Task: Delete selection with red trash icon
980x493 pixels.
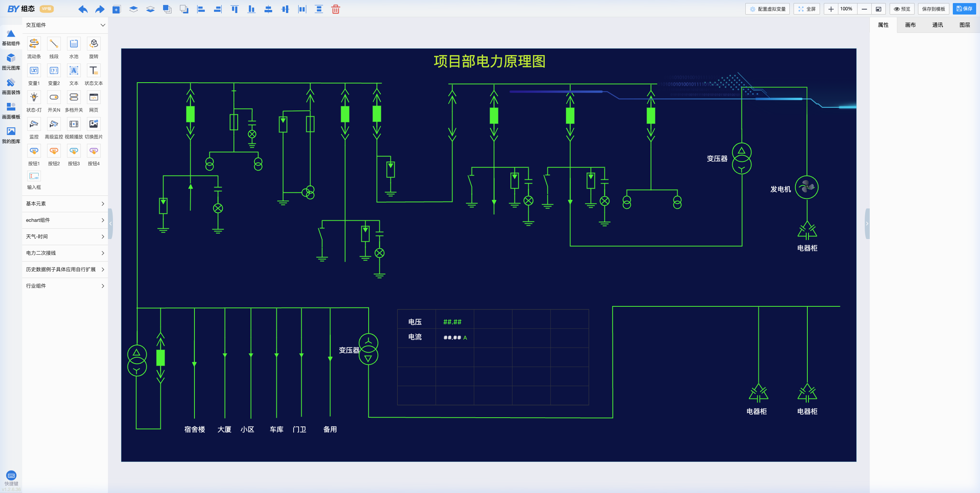Action: click(336, 9)
